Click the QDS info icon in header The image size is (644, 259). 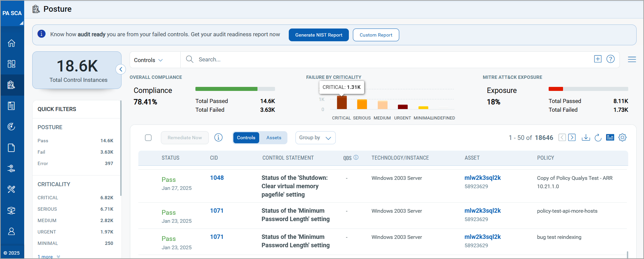356,157
